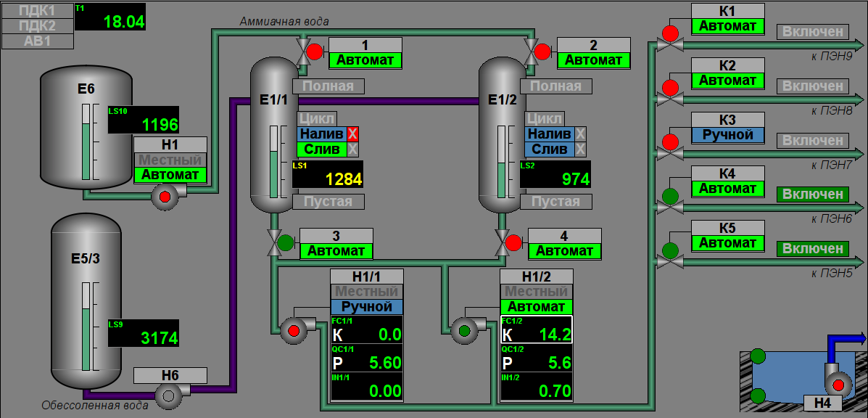This screenshot has width=868, height=418.
Task: Switch to the АВ1 tab
Action: coord(38,41)
